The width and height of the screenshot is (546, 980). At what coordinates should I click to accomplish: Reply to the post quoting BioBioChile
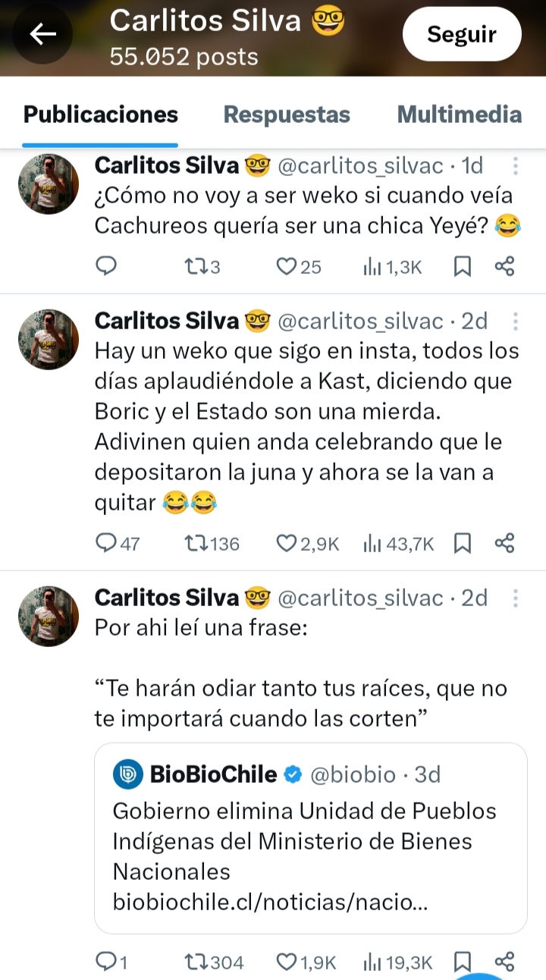[107, 963]
